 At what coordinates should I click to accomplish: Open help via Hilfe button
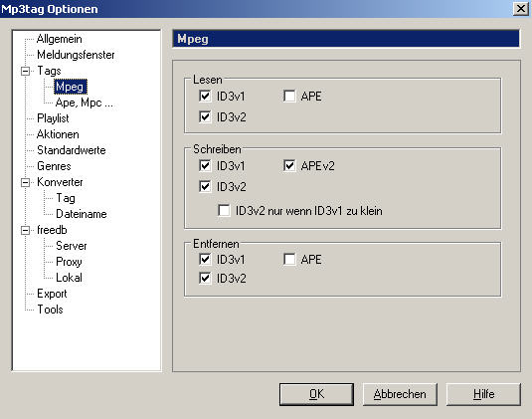[483, 394]
